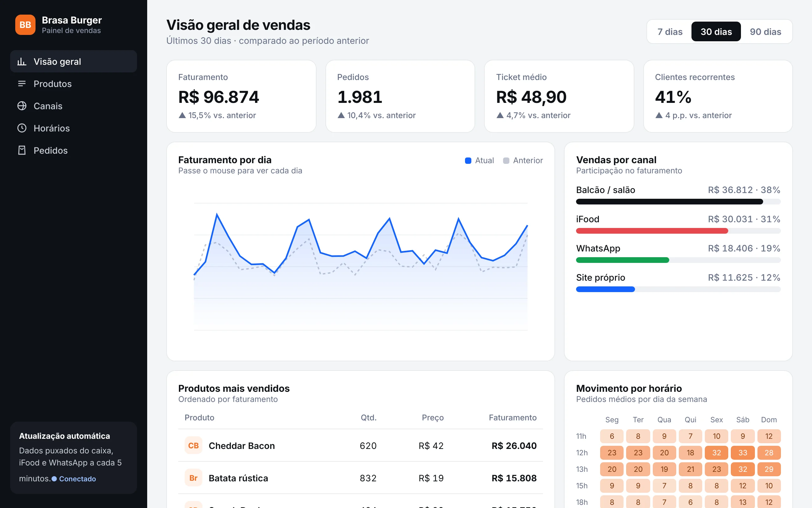Screen dimensions: 812x508
Task: Click the list icon beside Produtos
Action: point(22,84)
